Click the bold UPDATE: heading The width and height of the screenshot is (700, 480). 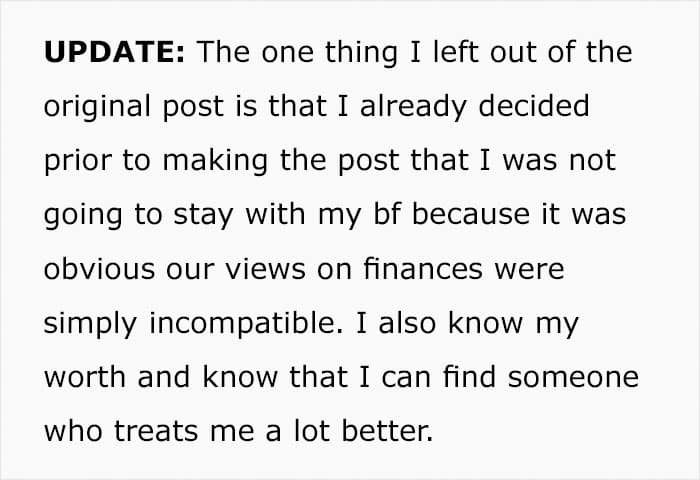pos(114,52)
